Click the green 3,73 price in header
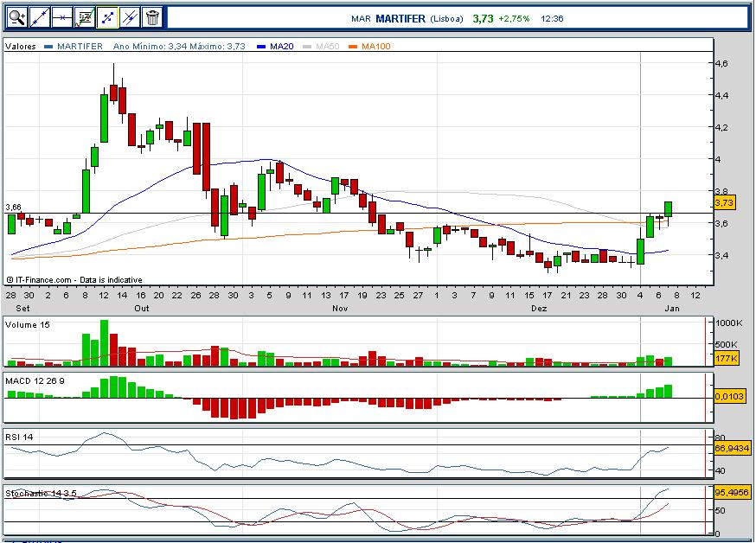Viewport: 756px width, 543px height. pyautogui.click(x=484, y=19)
